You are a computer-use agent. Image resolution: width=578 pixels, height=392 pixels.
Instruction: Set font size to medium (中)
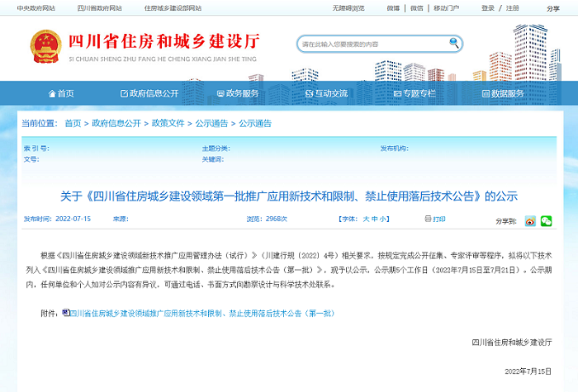pos(375,219)
